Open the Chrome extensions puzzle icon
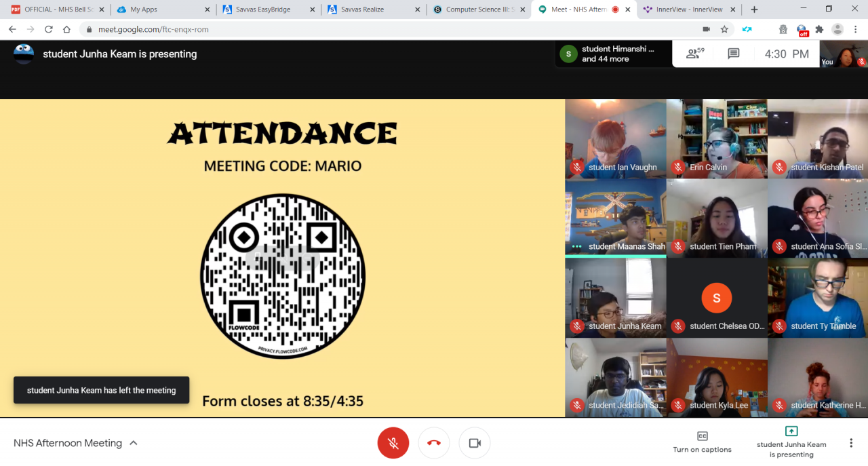 [x=819, y=29]
